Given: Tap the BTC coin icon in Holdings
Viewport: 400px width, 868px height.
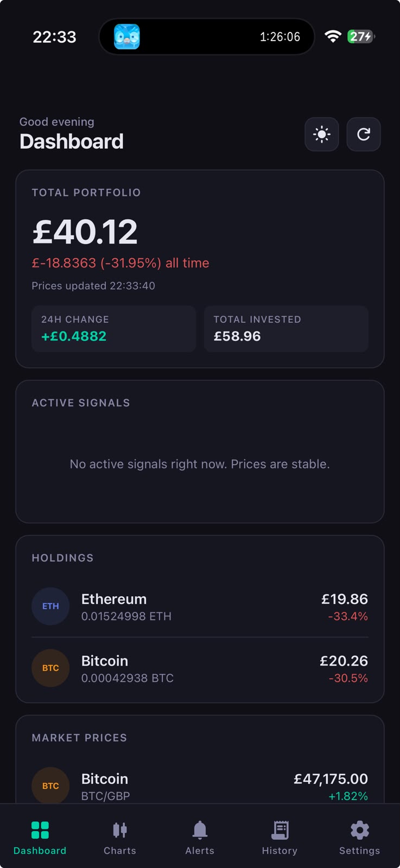Looking at the screenshot, I should [50, 668].
